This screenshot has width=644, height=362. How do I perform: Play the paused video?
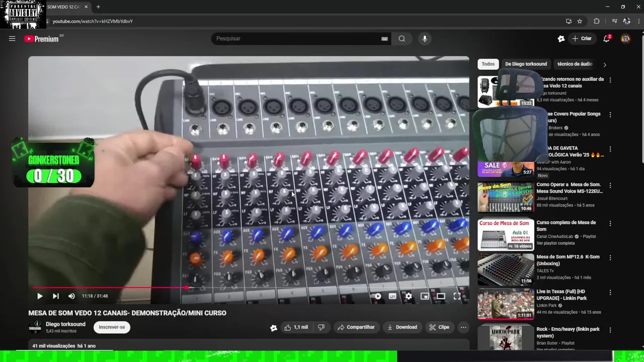pyautogui.click(x=40, y=296)
